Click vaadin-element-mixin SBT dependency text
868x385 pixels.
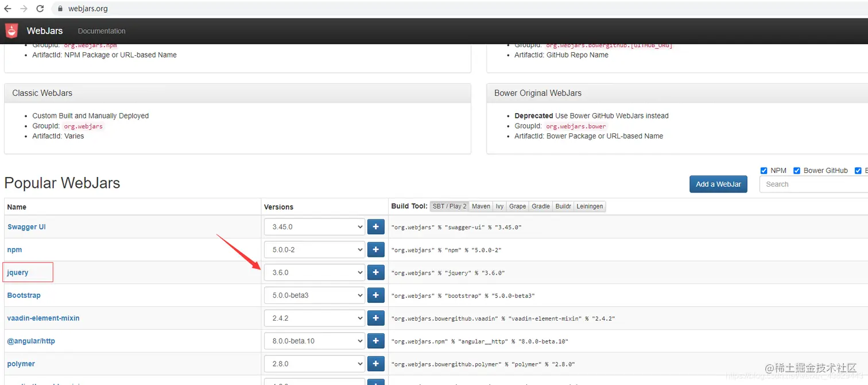503,318
